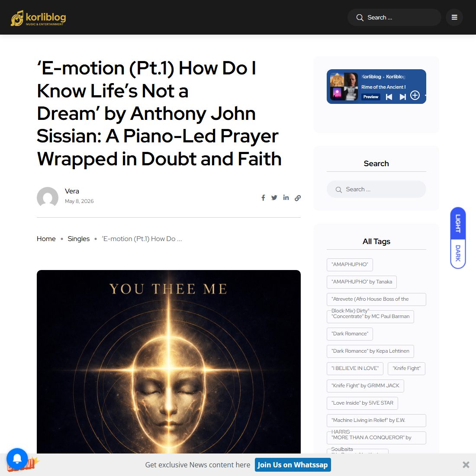Click sidebar Search input field
The width and height of the screenshot is (476, 476).
(x=376, y=190)
